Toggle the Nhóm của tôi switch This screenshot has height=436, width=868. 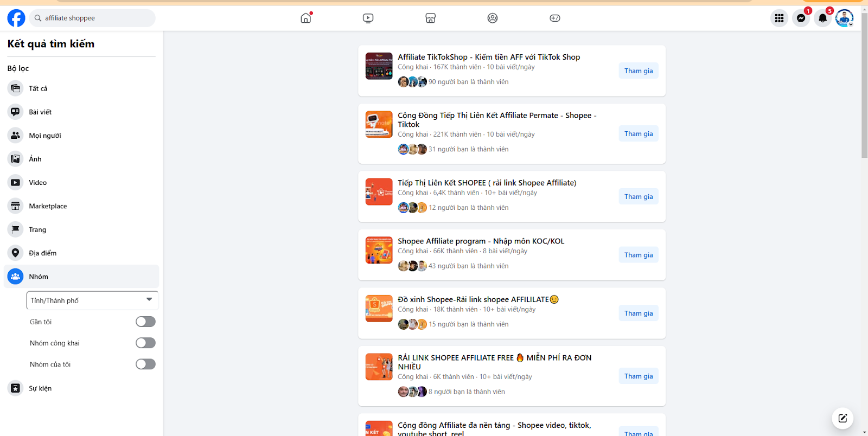145,364
